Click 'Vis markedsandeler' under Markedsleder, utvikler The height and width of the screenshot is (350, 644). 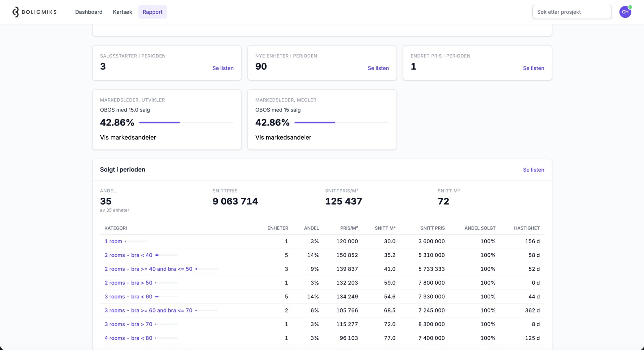coord(128,137)
